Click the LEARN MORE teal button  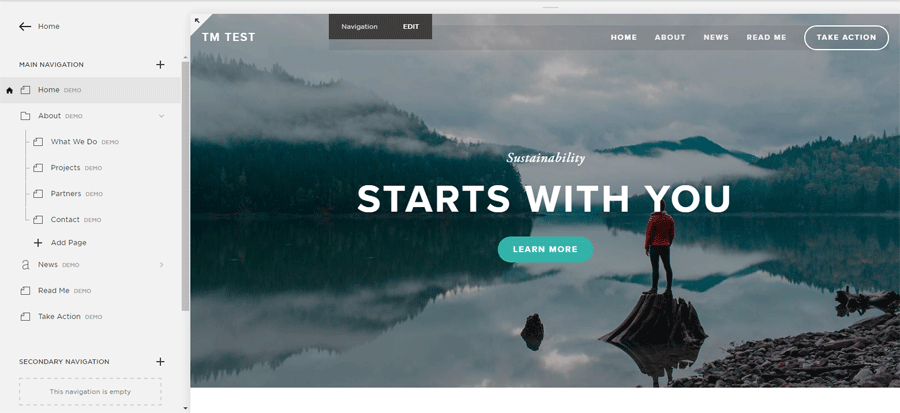pyautogui.click(x=545, y=250)
